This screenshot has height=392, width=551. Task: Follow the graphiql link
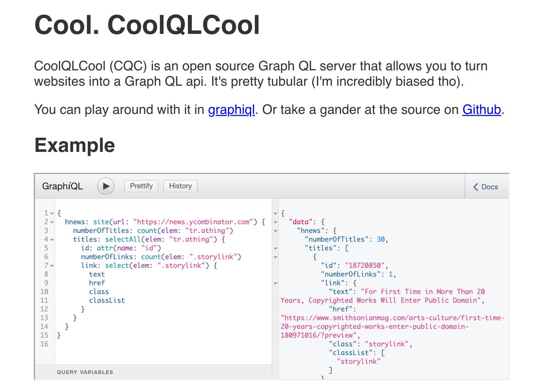tap(231, 110)
